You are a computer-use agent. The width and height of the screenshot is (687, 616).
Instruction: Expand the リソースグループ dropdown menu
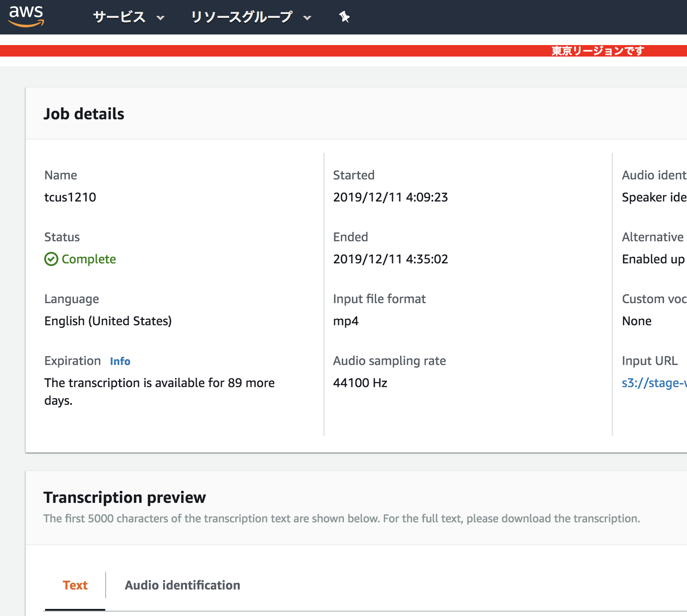tap(251, 17)
